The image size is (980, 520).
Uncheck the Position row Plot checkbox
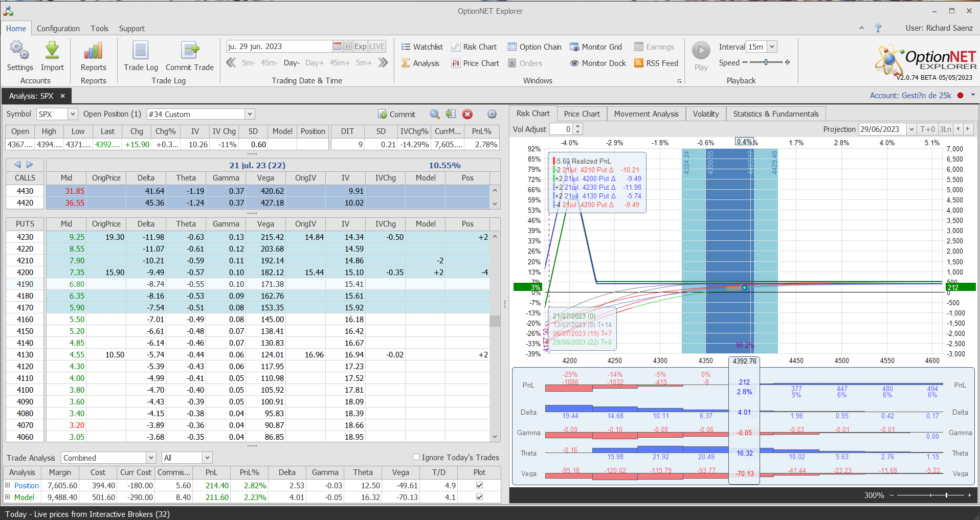coord(479,485)
